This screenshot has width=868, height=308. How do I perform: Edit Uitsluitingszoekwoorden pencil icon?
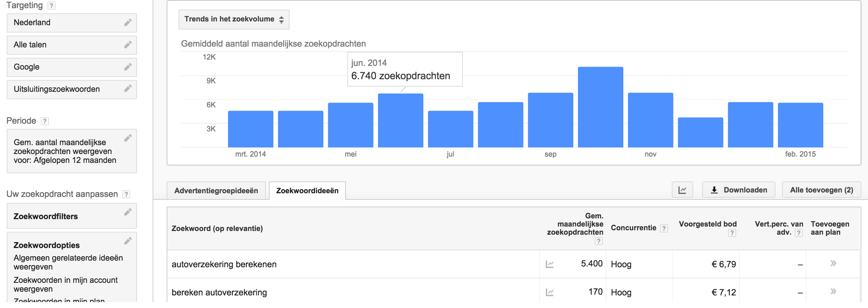point(128,88)
